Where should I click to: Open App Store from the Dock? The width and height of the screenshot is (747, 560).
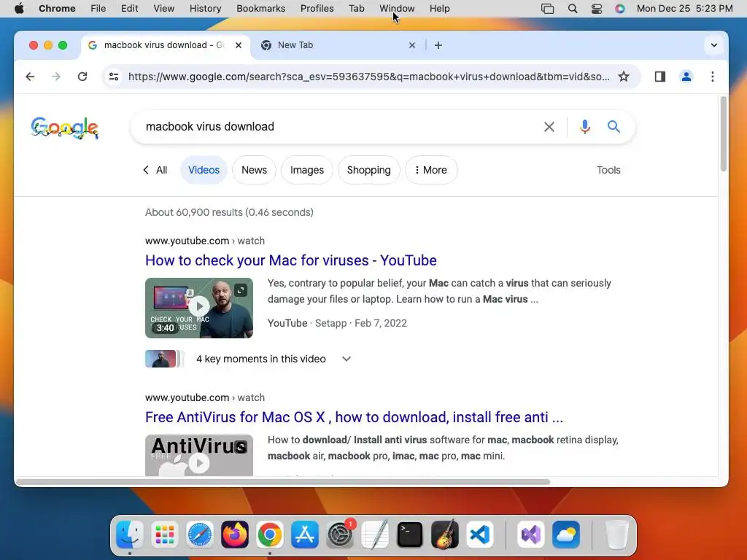point(305,534)
